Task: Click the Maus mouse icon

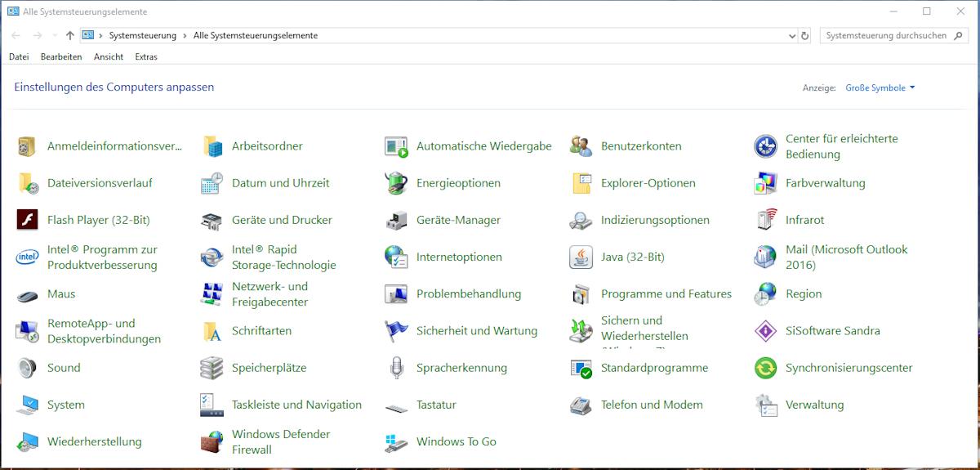Action: [28, 294]
